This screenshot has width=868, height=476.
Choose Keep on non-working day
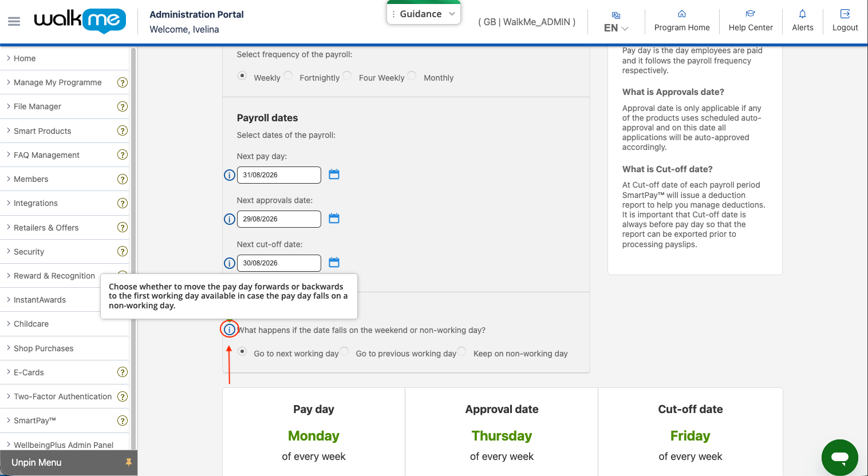tap(461, 351)
